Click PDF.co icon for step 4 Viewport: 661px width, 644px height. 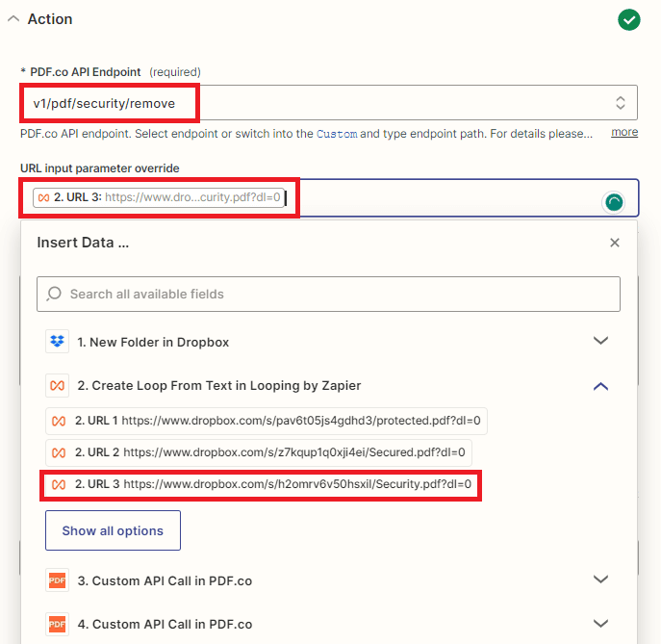tap(58, 624)
